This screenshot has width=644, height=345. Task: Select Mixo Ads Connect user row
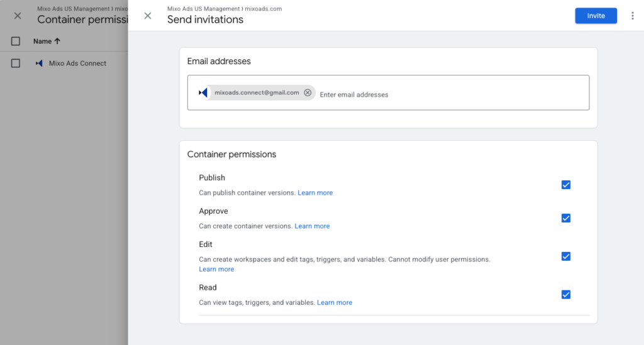click(77, 63)
